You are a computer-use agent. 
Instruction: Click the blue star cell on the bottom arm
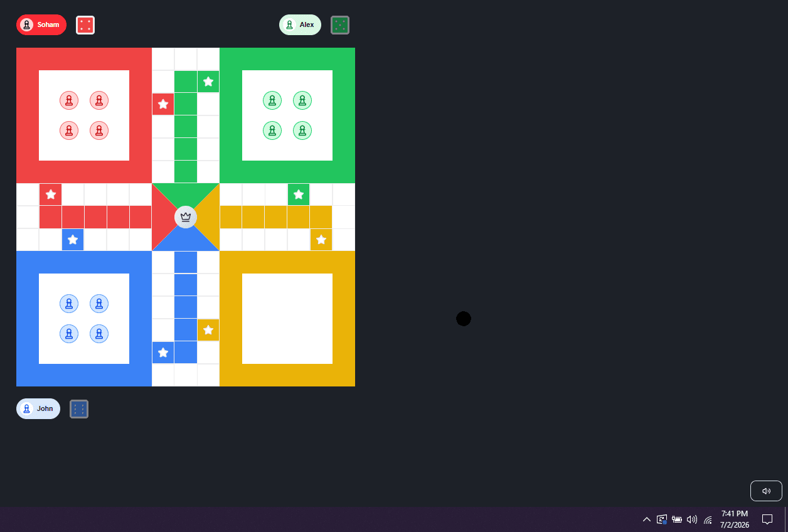[163, 353]
